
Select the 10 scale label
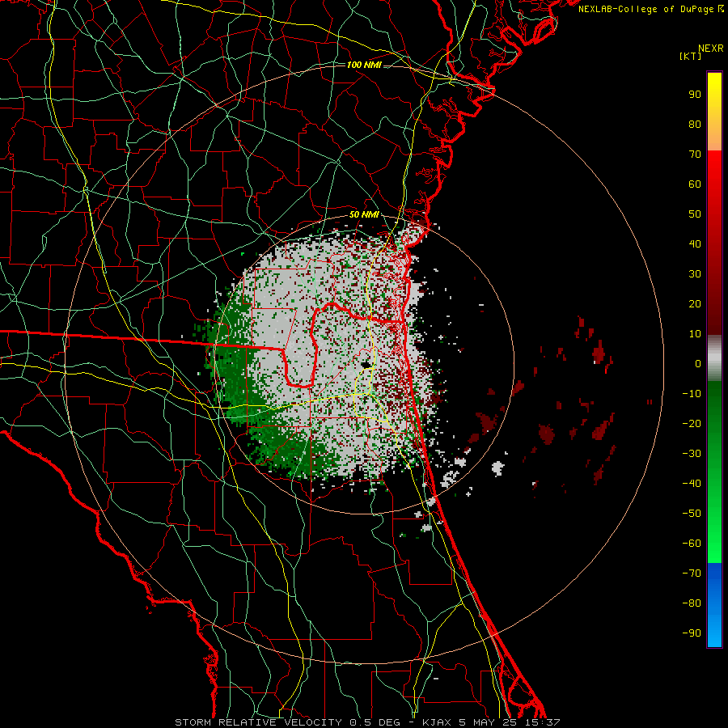[x=695, y=334]
